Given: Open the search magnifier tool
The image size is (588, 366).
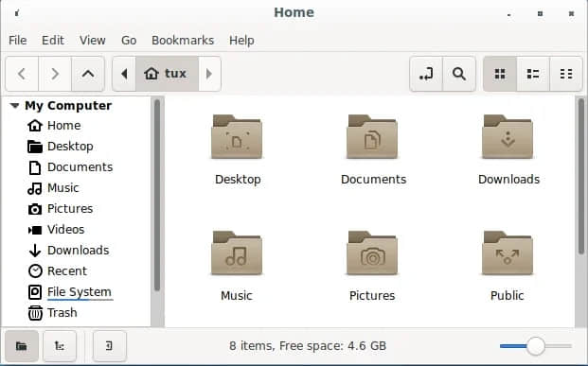Looking at the screenshot, I should point(459,74).
